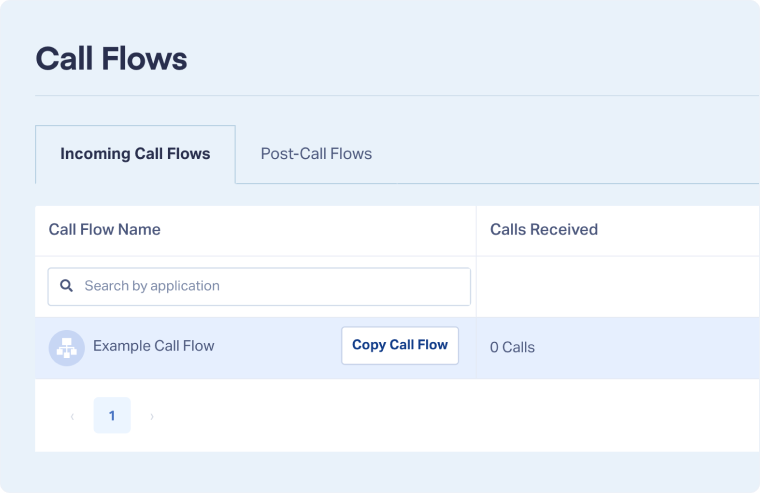Click the magnifier search icon
760x493 pixels.
click(67, 286)
